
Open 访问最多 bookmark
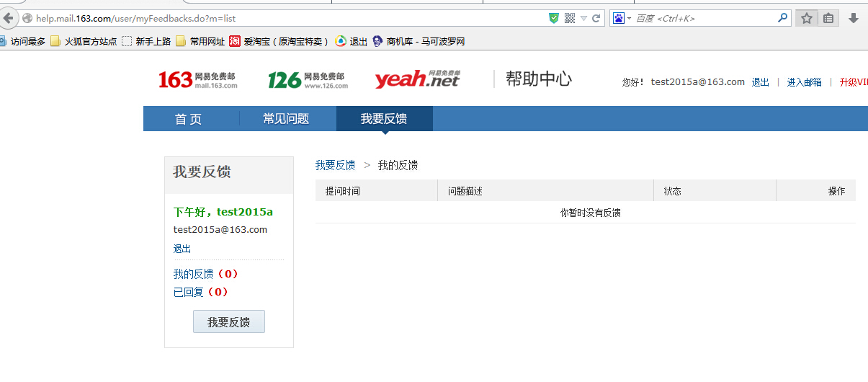22,42
